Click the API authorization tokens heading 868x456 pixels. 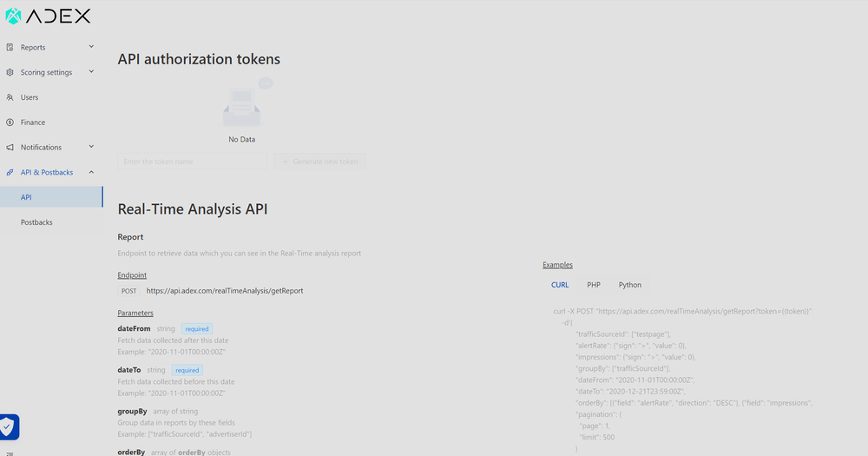click(x=199, y=59)
